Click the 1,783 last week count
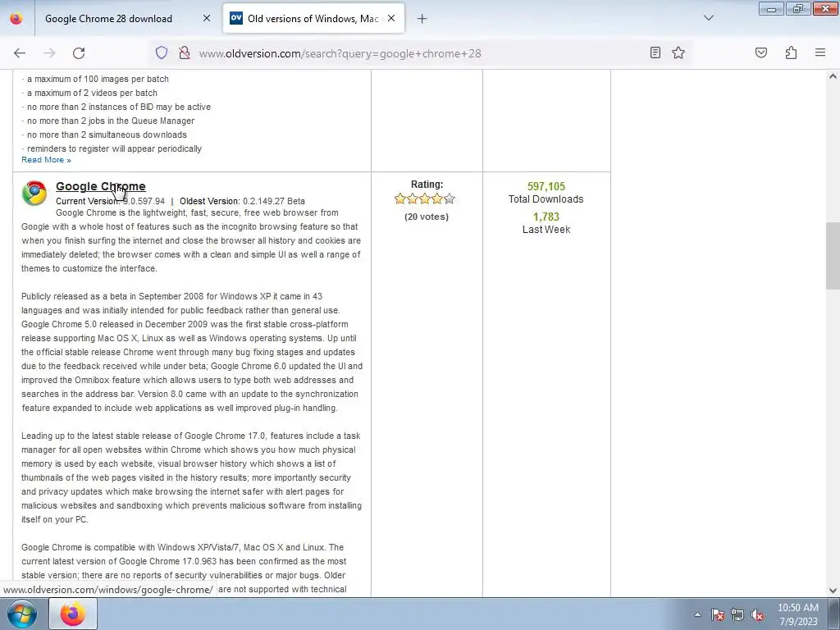Screen dimensions: 840x630 coord(546,217)
